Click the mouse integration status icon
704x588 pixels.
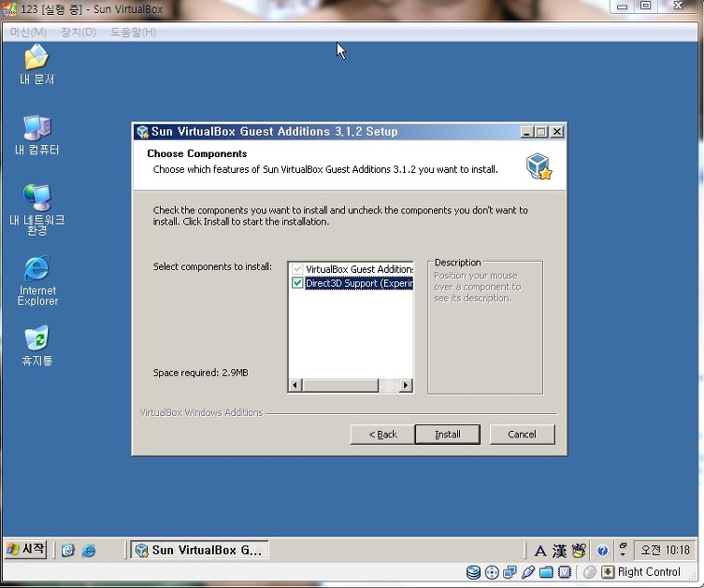tap(590, 572)
